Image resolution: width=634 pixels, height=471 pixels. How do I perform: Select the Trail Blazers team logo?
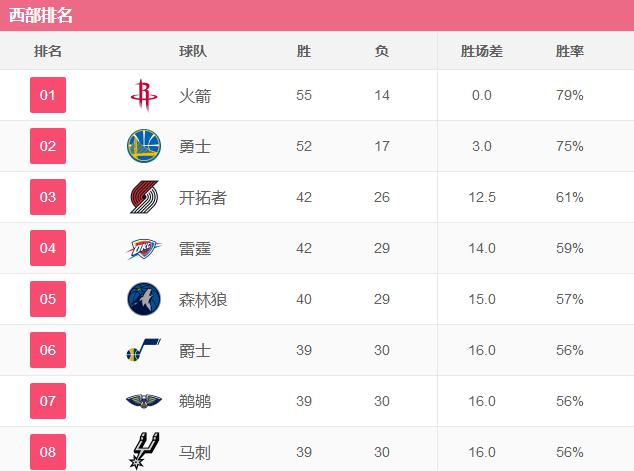[x=144, y=198]
